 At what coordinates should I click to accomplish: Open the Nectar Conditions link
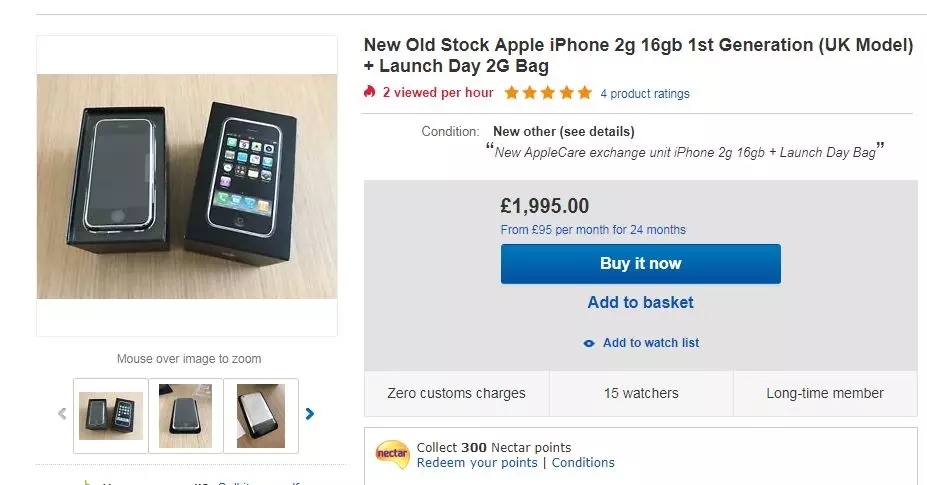[583, 463]
